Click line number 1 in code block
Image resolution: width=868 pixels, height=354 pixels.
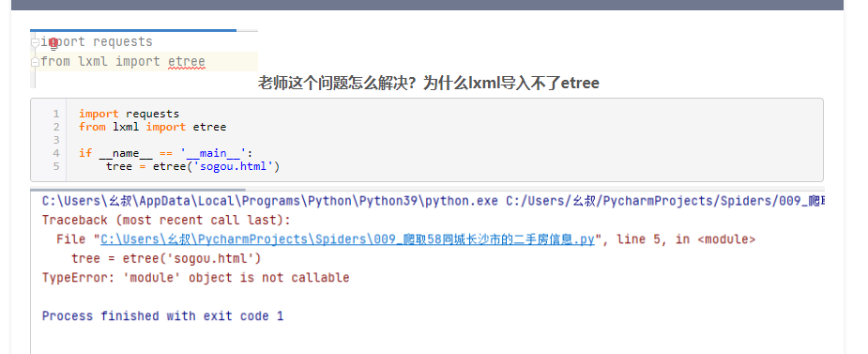point(56,114)
